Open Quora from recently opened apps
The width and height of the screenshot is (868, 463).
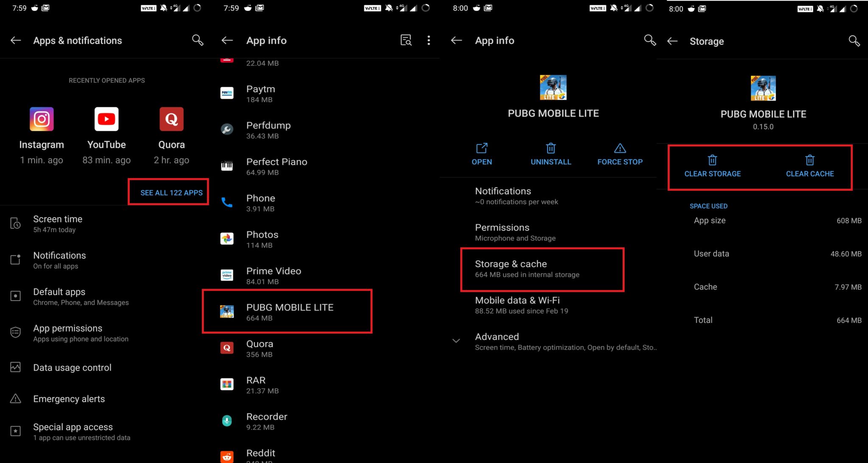[171, 119]
